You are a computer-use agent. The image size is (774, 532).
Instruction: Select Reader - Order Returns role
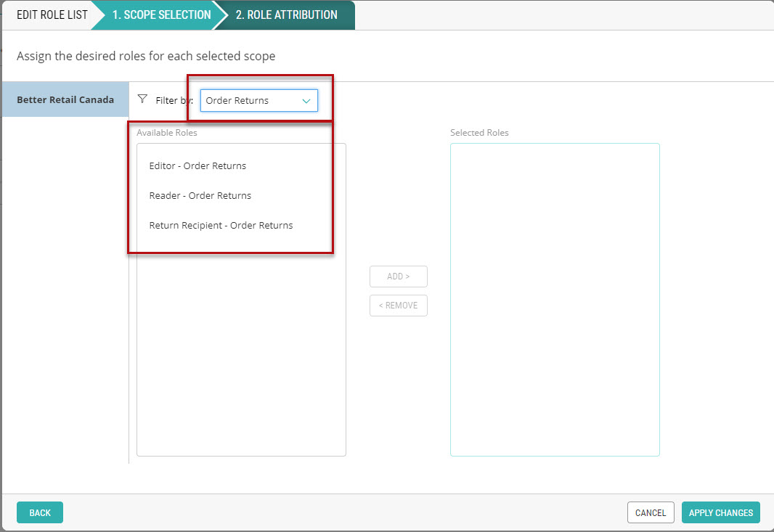200,195
